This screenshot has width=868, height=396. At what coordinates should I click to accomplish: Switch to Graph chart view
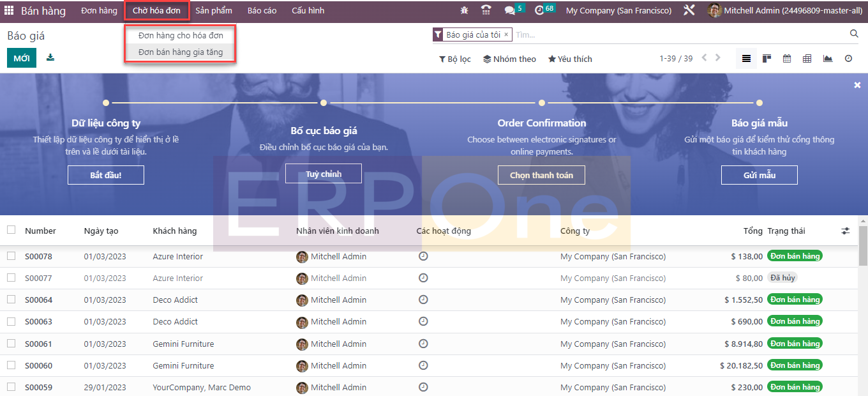pyautogui.click(x=828, y=59)
